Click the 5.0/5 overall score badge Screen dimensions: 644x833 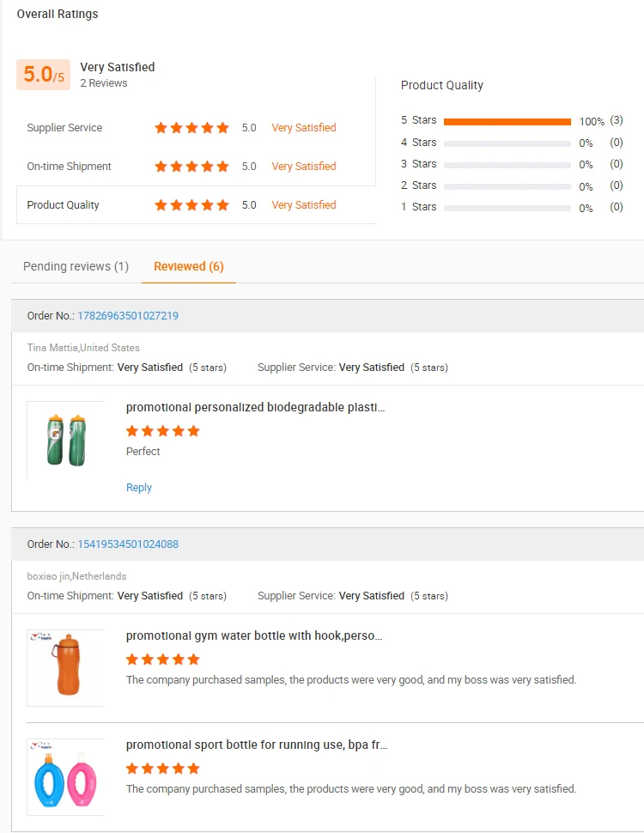(43, 76)
